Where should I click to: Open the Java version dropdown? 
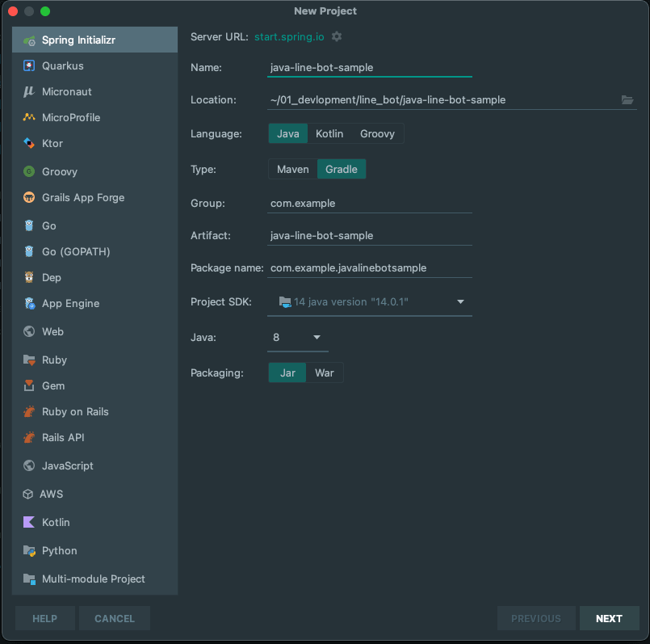(x=298, y=338)
